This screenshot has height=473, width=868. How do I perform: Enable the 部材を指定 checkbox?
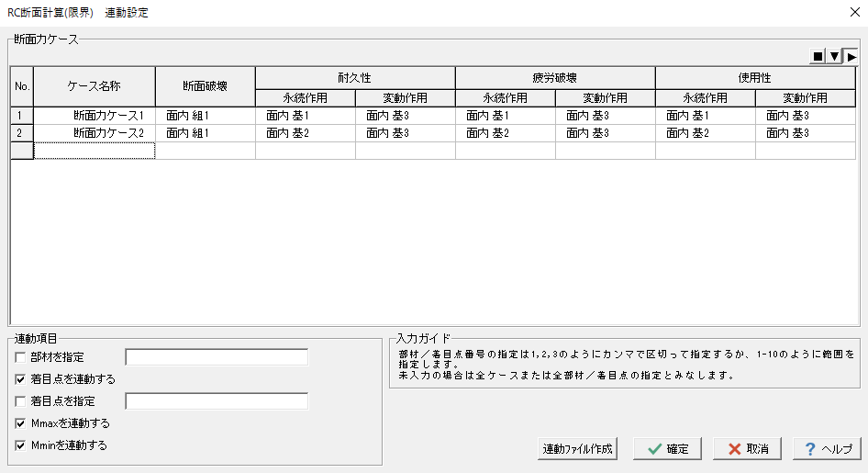[20, 357]
